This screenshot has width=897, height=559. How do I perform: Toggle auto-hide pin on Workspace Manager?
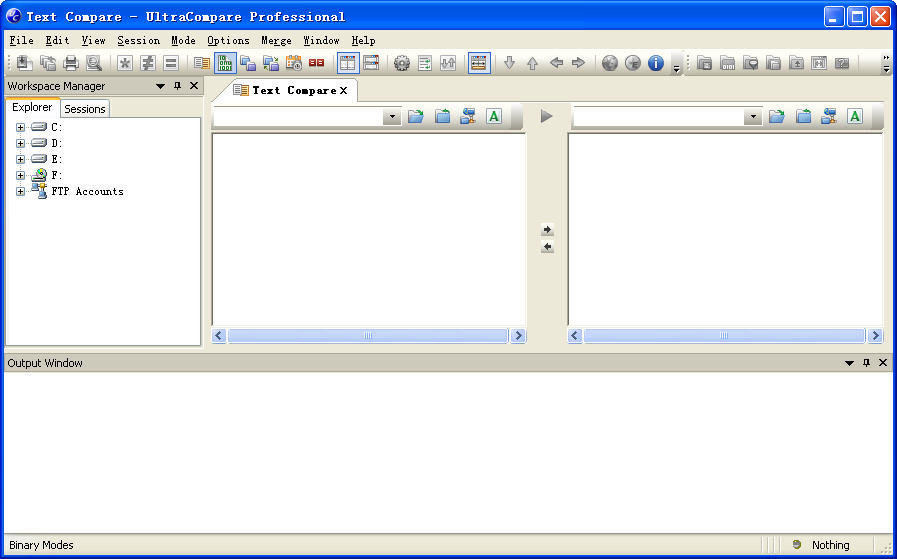coord(177,86)
